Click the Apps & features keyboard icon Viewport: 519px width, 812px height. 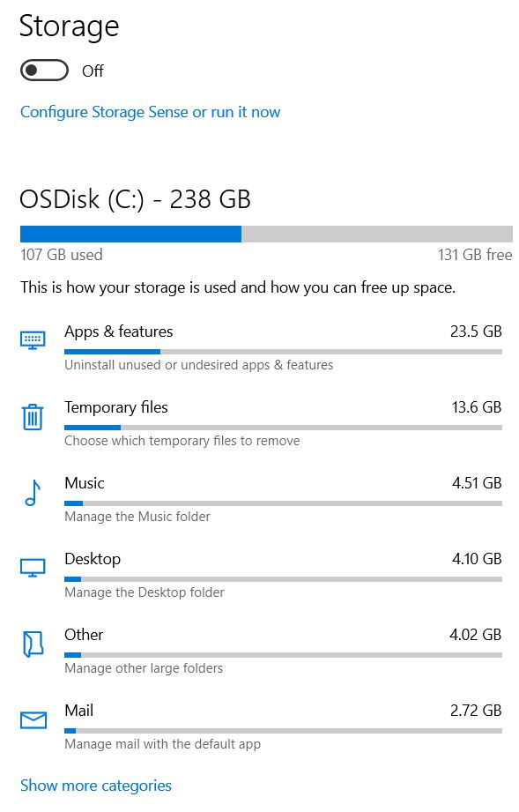[33, 339]
